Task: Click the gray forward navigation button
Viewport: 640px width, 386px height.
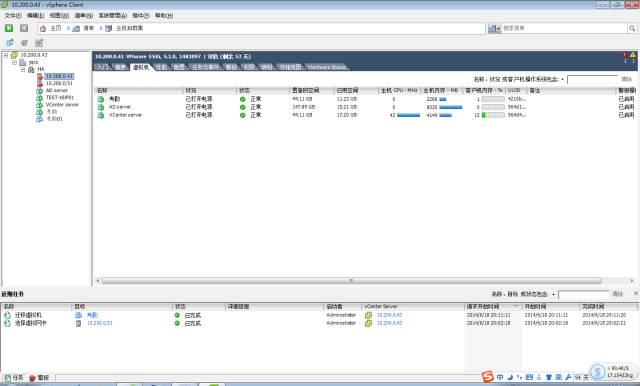Action: [24, 28]
